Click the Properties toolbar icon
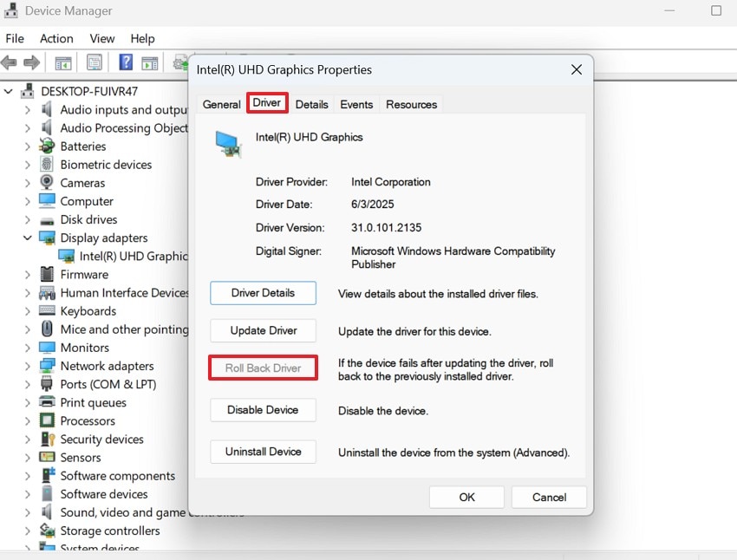 95,62
